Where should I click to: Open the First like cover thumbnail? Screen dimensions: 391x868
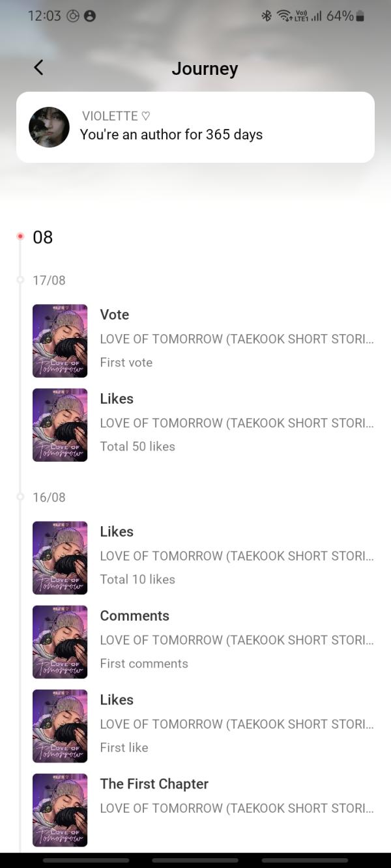click(60, 725)
